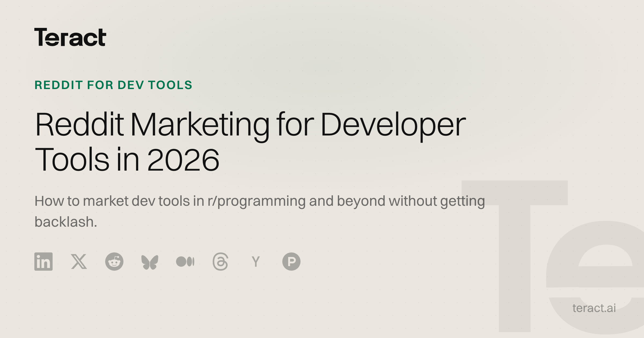Click the subtitle starting "How to market dev tools"
Image resolution: width=644 pixels, height=338 pixels.
[x=260, y=211]
